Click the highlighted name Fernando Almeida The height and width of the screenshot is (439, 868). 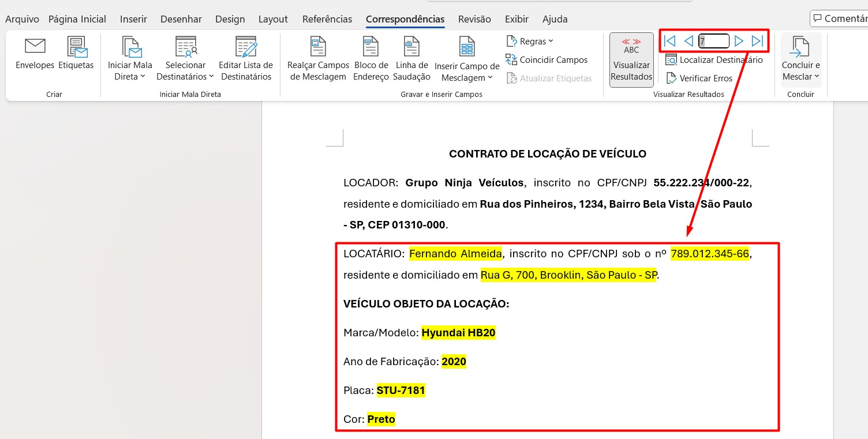(x=456, y=254)
